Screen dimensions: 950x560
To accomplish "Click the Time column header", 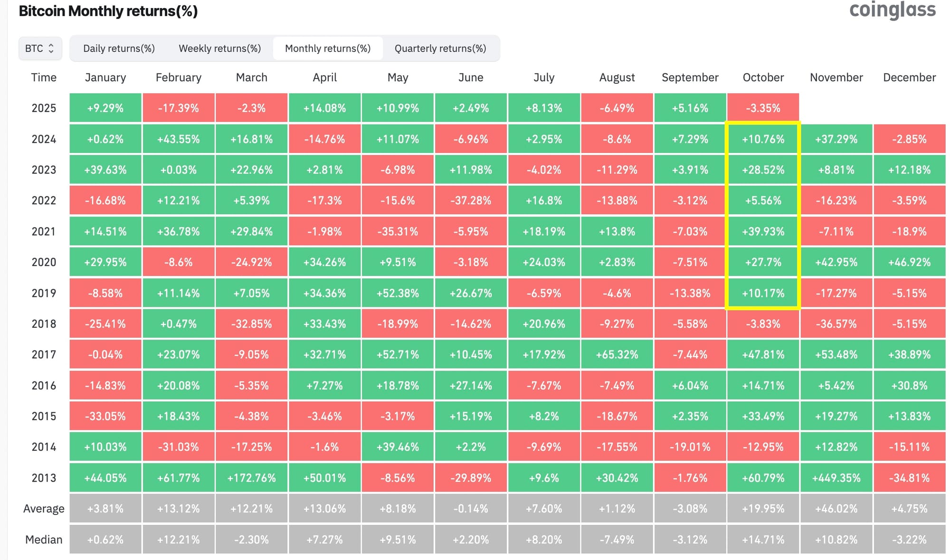I will pos(44,77).
